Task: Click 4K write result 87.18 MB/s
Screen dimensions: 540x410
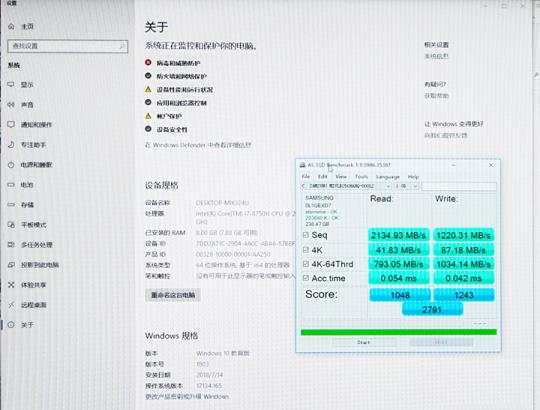Action: pos(464,250)
